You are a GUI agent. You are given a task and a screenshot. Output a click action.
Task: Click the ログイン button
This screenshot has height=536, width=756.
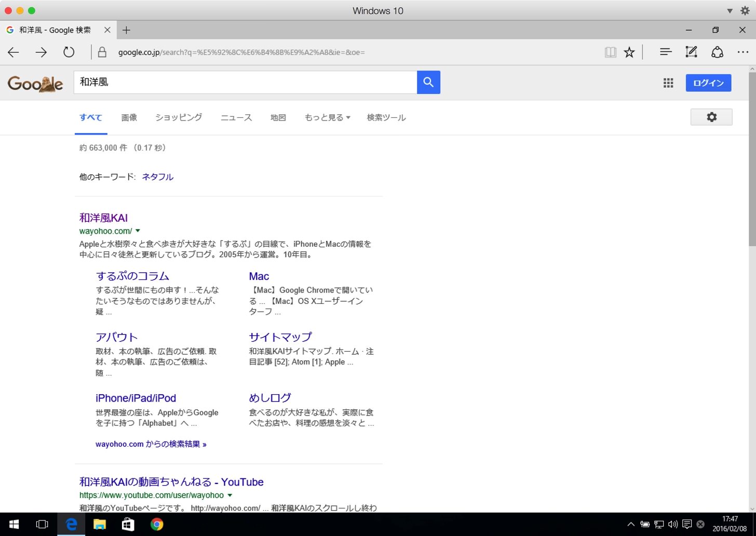(x=708, y=83)
